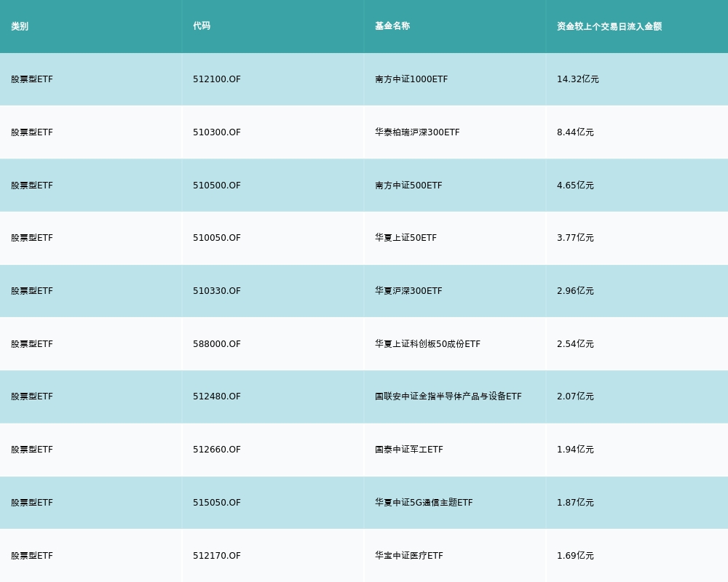Select code 588000.OF
Image resolution: width=728 pixels, height=582 pixels.
coord(217,344)
